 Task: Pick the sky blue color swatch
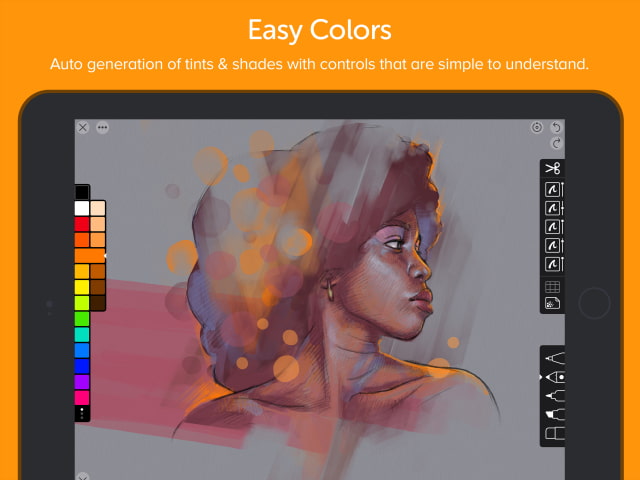[82, 350]
